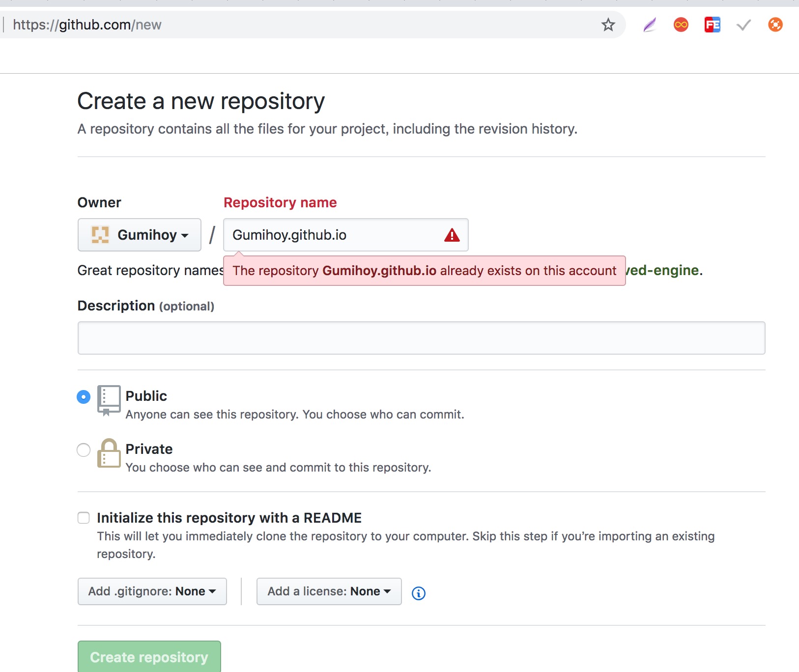
Task: Click the Public repository book icon
Action: [109, 400]
